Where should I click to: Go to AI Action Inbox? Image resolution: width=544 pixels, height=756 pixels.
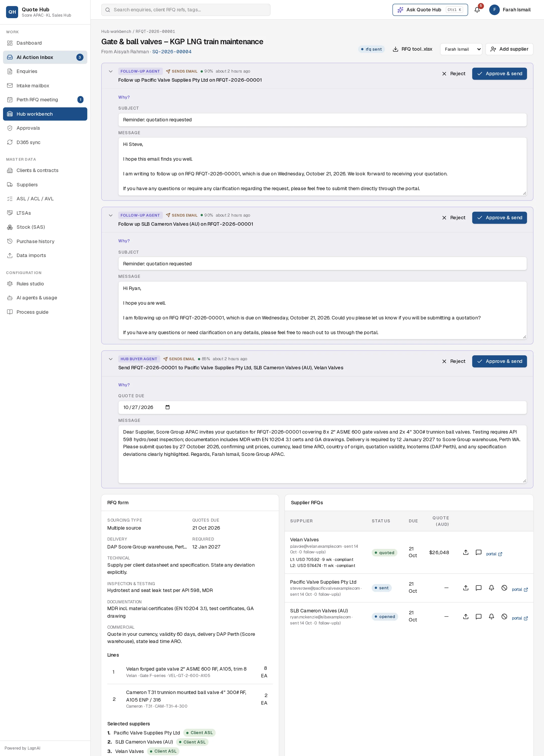pos(45,57)
